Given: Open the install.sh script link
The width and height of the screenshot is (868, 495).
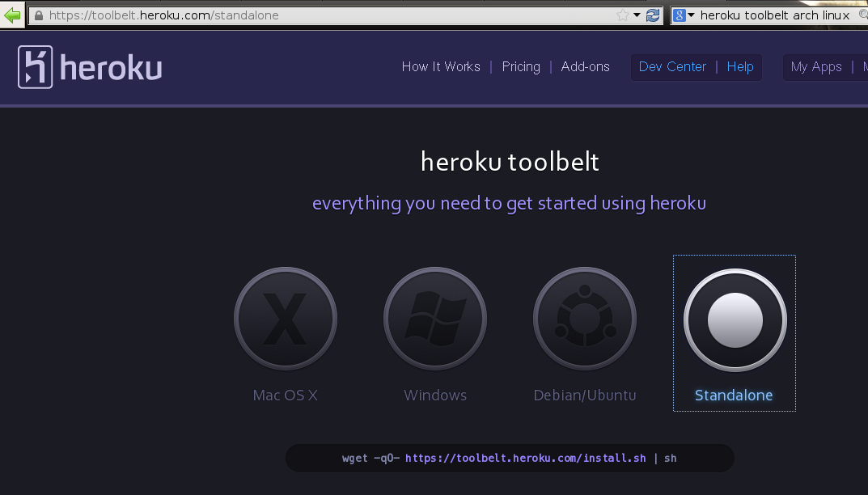Looking at the screenshot, I should point(525,458).
